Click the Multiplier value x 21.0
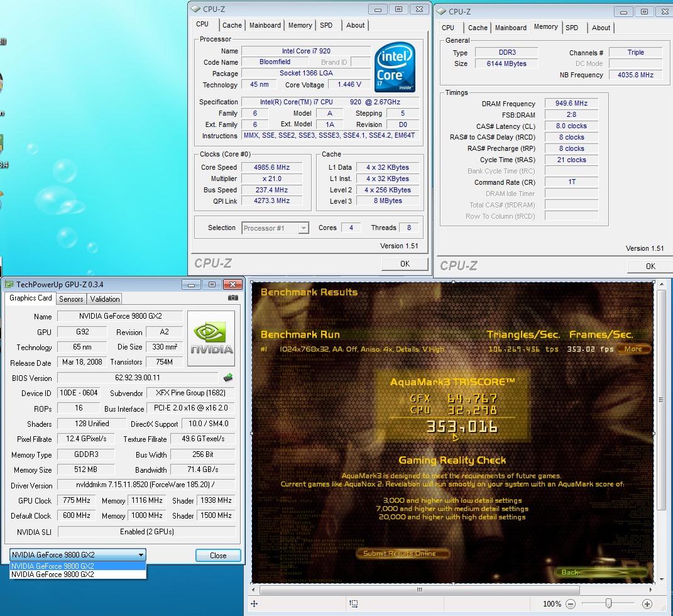The image size is (673, 616). click(x=271, y=179)
